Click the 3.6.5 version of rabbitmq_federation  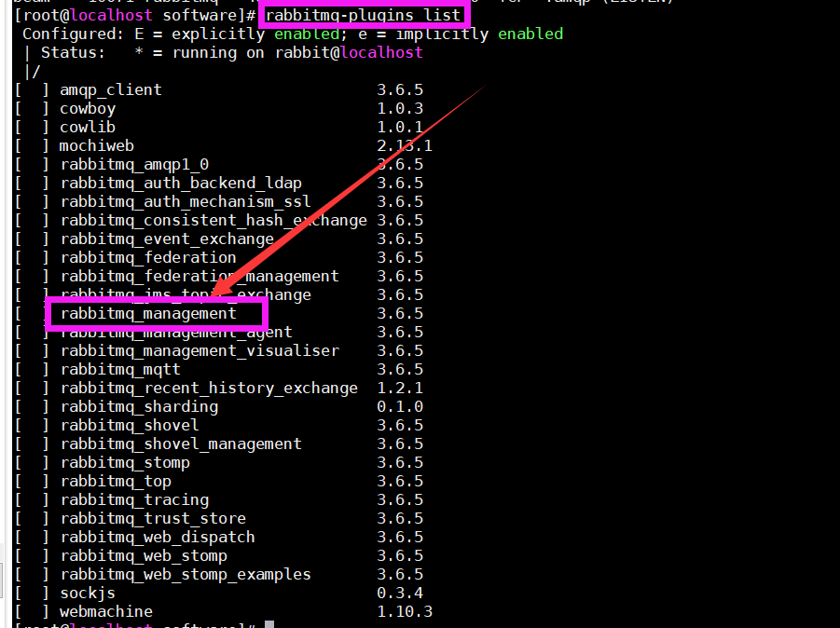(400, 257)
